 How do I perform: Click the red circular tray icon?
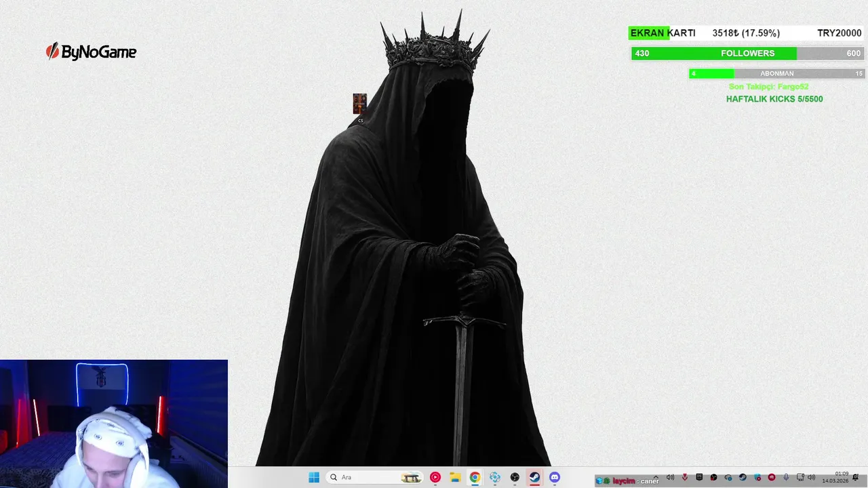[772, 477]
